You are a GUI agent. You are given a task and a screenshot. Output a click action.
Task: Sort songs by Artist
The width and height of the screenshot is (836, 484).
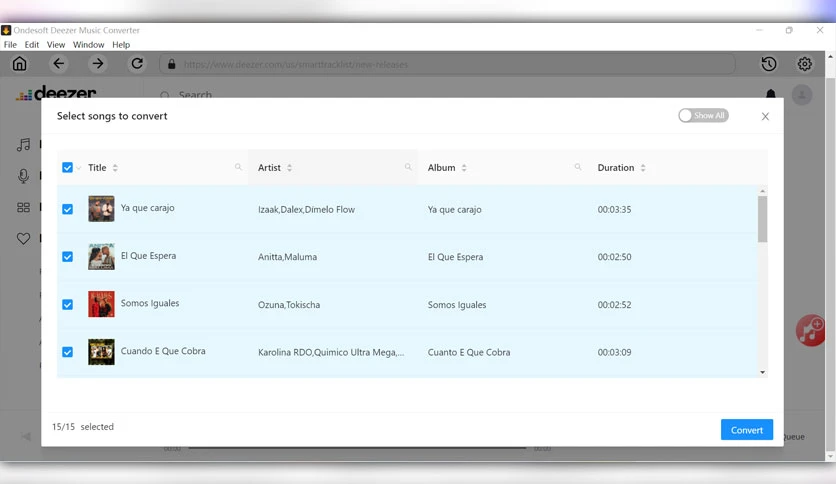[290, 167]
